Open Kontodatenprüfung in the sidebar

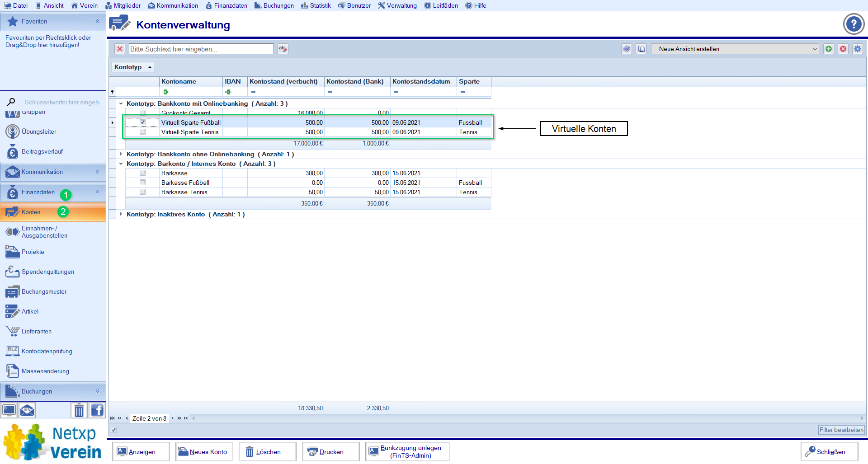[x=47, y=351]
